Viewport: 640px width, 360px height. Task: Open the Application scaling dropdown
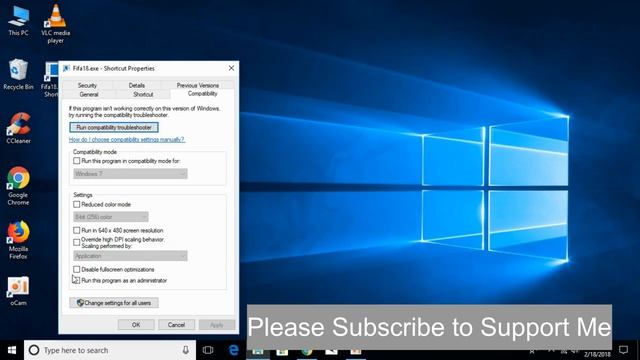[x=130, y=256]
